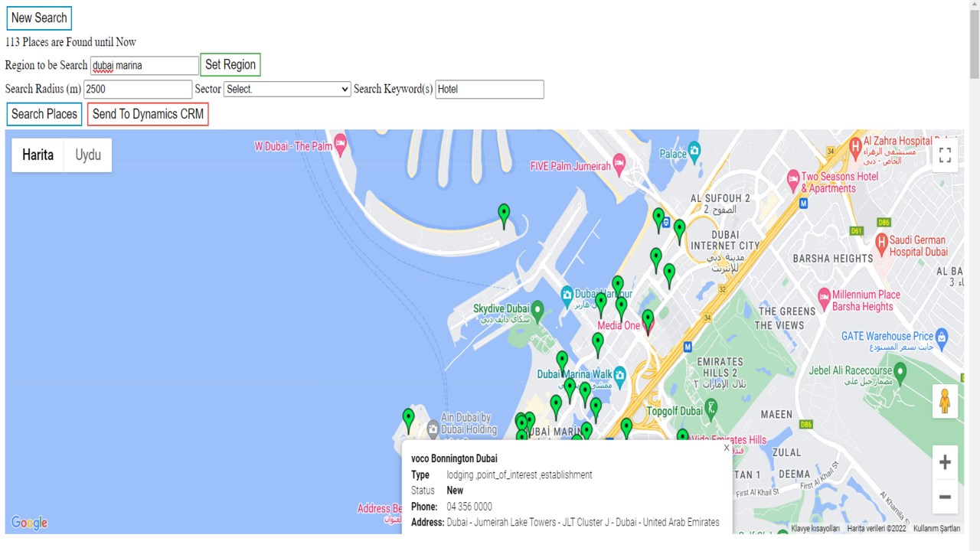The height and width of the screenshot is (551, 980).
Task: Zoom in the map with plus
Action: click(945, 462)
